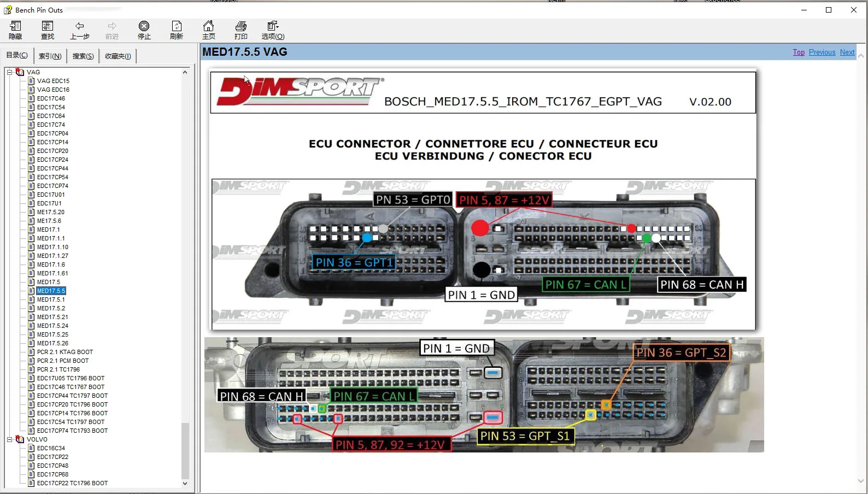Open the MED17.1.10 topic
The image size is (868, 494).
pyautogui.click(x=52, y=247)
